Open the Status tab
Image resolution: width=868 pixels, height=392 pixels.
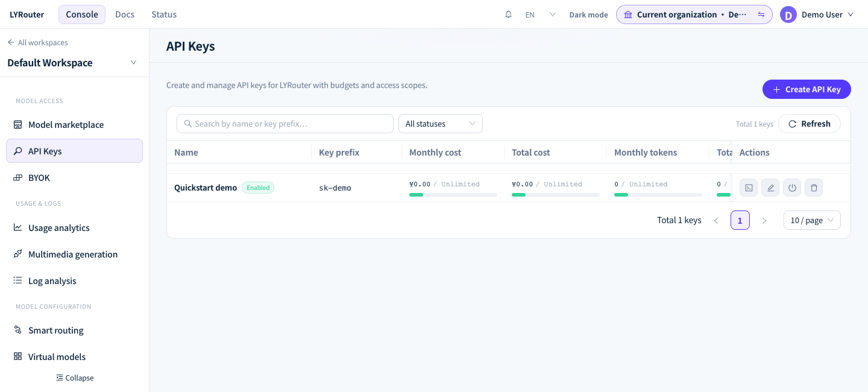click(164, 14)
